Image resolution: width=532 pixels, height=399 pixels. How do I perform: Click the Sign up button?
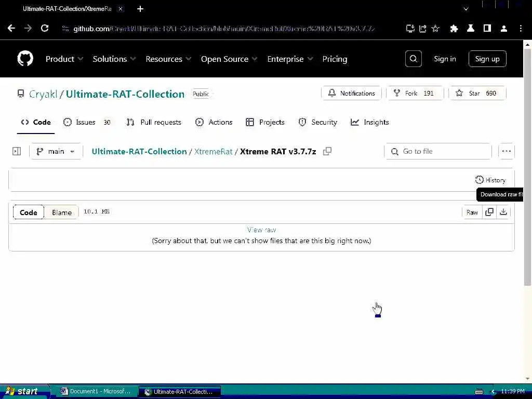click(487, 59)
